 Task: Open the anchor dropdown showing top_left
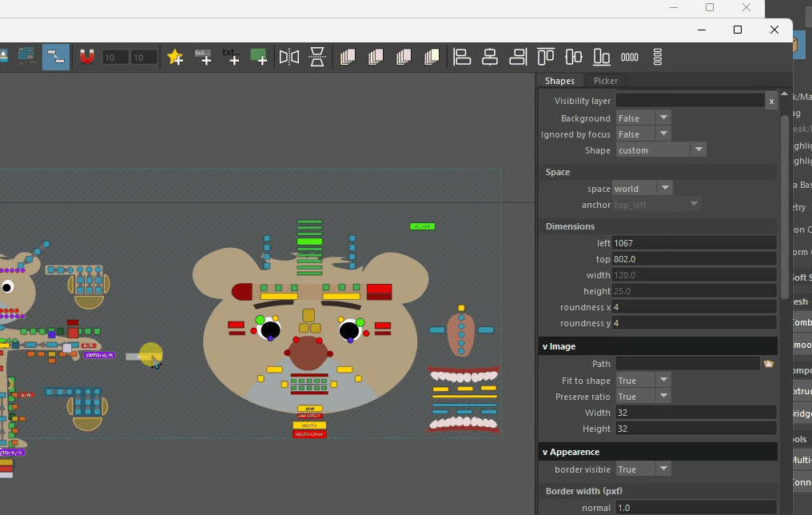point(657,205)
